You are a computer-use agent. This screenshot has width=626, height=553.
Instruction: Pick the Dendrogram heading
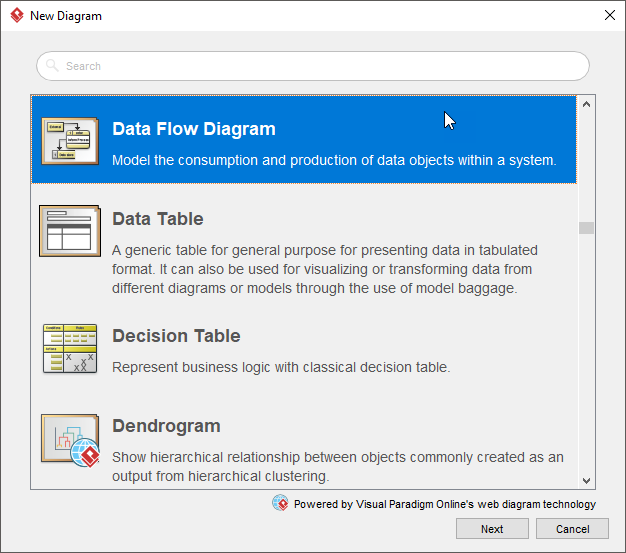[x=166, y=426]
